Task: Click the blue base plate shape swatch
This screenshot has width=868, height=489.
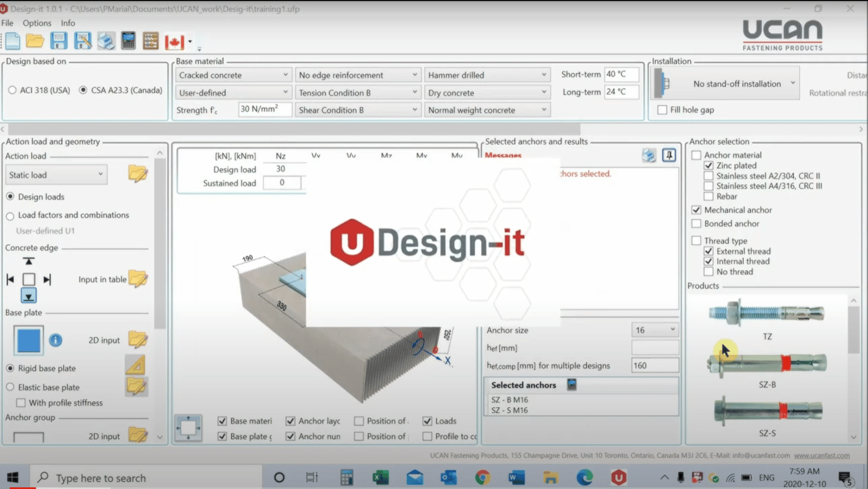Action: [28, 340]
